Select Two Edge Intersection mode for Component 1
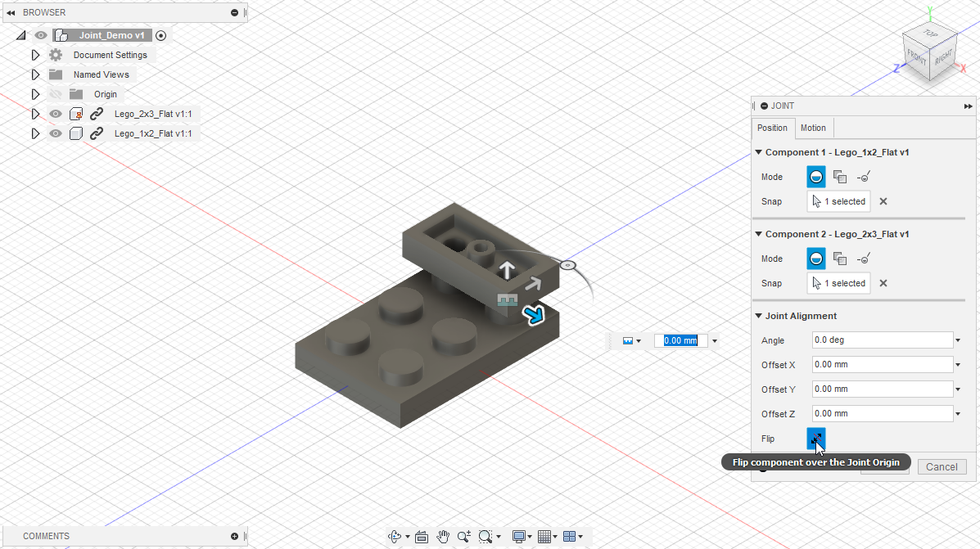The height and width of the screenshot is (549, 980). [863, 177]
